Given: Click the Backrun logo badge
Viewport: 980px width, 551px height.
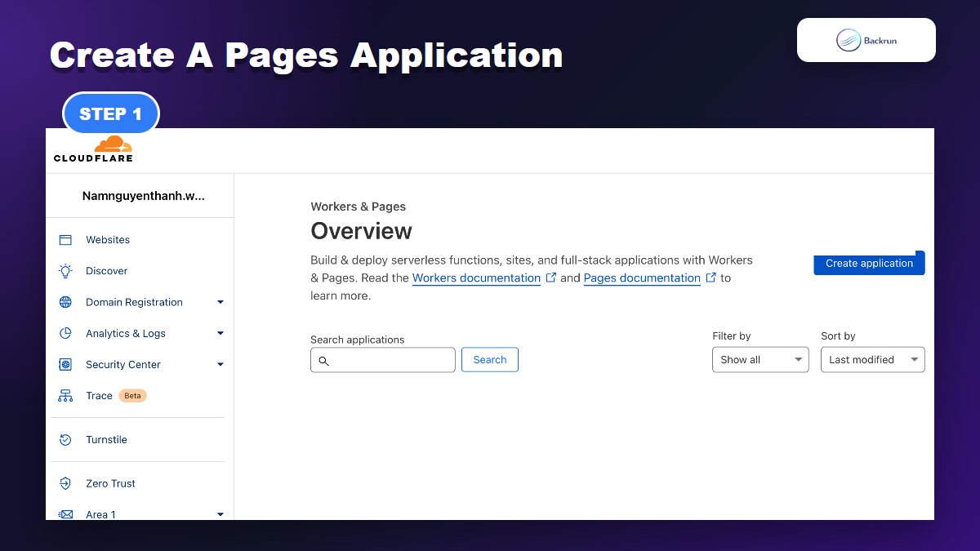Looking at the screenshot, I should 866,40.
